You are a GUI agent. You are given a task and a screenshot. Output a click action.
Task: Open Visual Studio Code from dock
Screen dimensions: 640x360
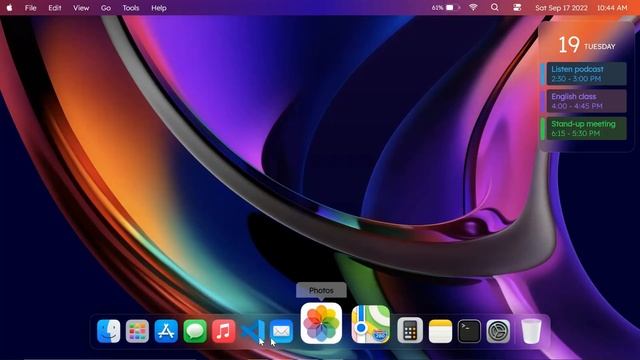click(253, 331)
